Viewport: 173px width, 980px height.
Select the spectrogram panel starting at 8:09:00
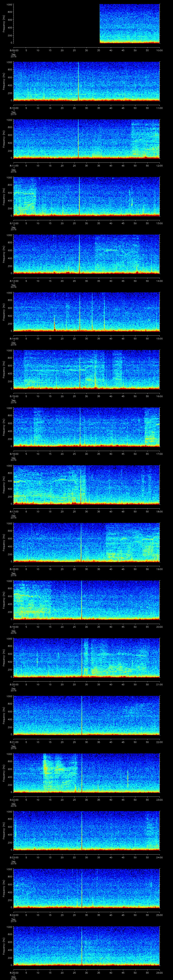(87, 24)
